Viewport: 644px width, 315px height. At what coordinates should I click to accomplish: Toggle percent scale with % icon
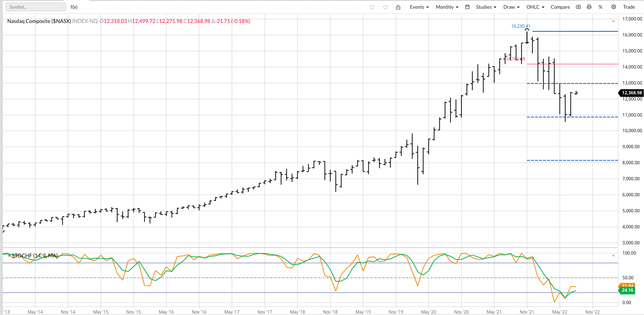pos(600,7)
